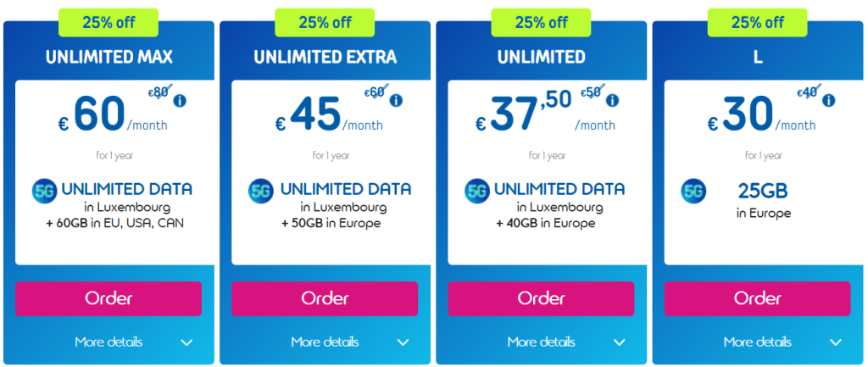
Task: Show More details under €37,50 plan
Action: [566, 342]
